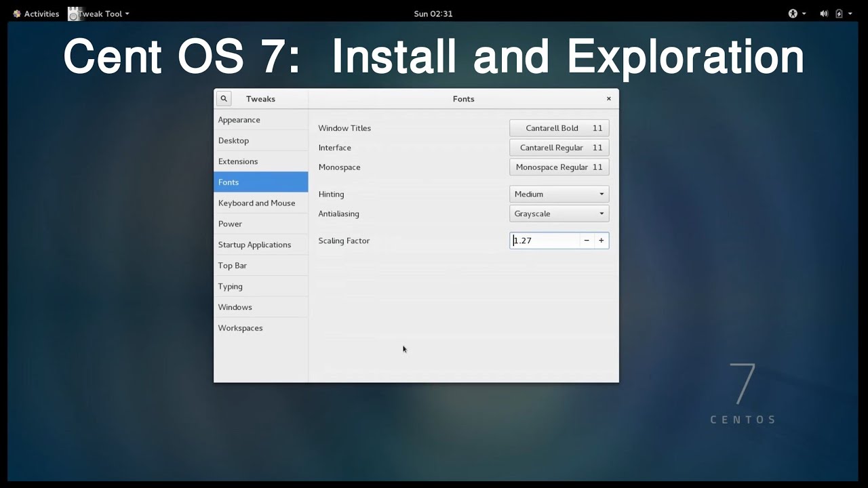
Task: Close the Tweaks window
Action: pos(609,99)
